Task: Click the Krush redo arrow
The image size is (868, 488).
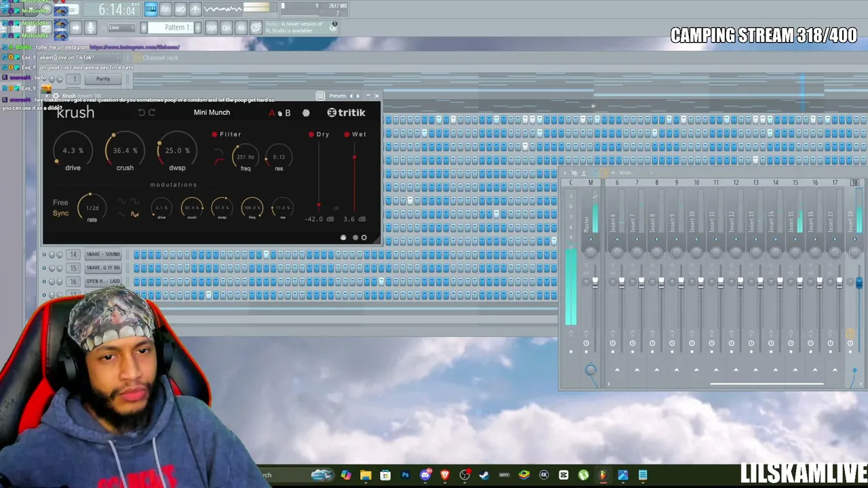Action: point(151,113)
